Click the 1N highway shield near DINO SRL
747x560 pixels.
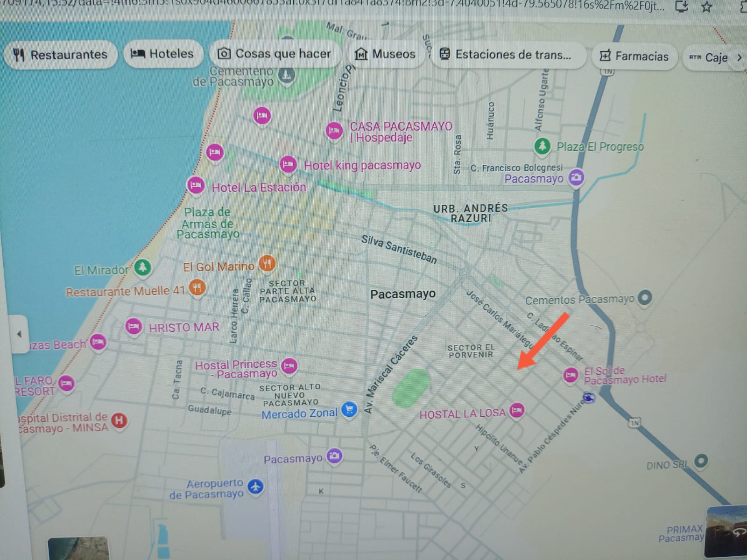point(634,423)
